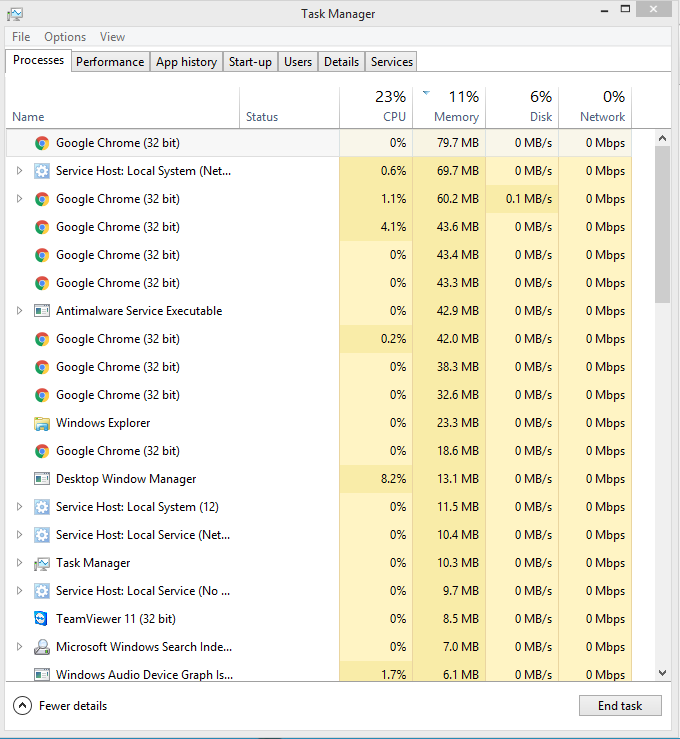Click Chrome icon in the 32.6 MB row

42,395
